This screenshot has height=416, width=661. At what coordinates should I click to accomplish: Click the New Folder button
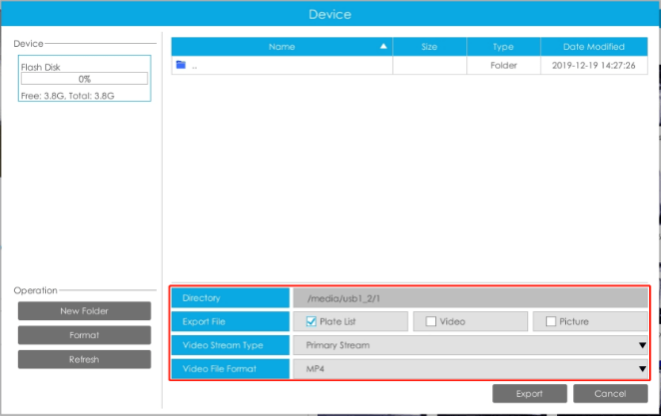point(84,311)
